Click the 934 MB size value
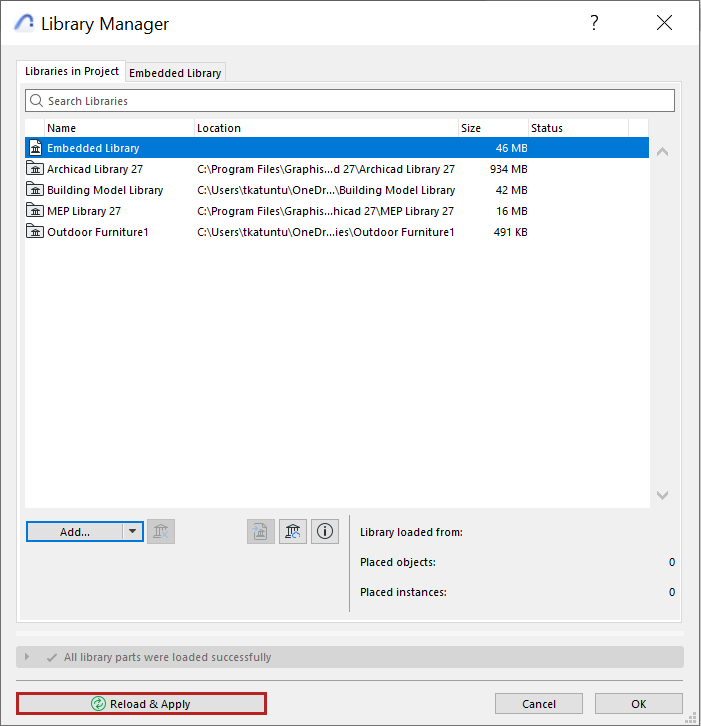Image resolution: width=701 pixels, height=726 pixels. coord(508,169)
